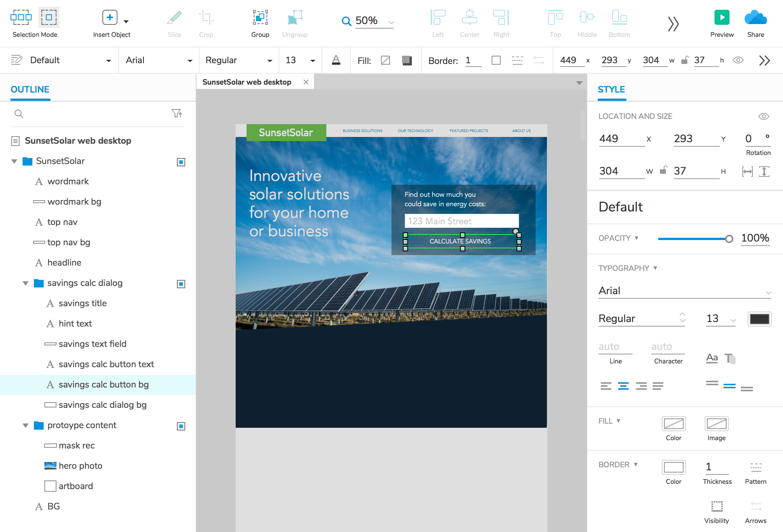Screen dimensions: 783x532
Task: Open the Arial font dropdown in the toolbar
Action: pos(158,61)
